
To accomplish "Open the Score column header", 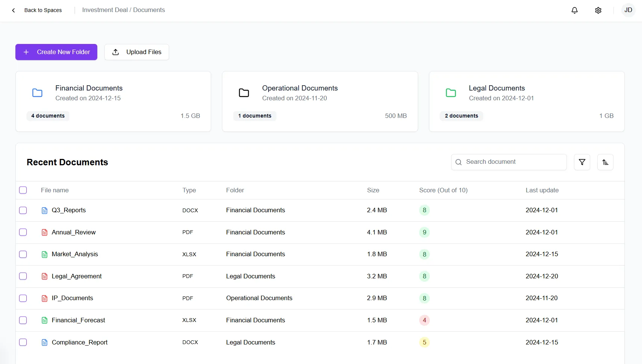I will (x=443, y=190).
